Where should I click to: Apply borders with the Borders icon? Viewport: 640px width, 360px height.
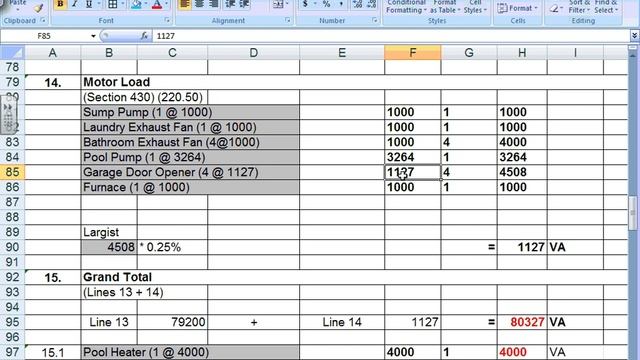click(112, 4)
